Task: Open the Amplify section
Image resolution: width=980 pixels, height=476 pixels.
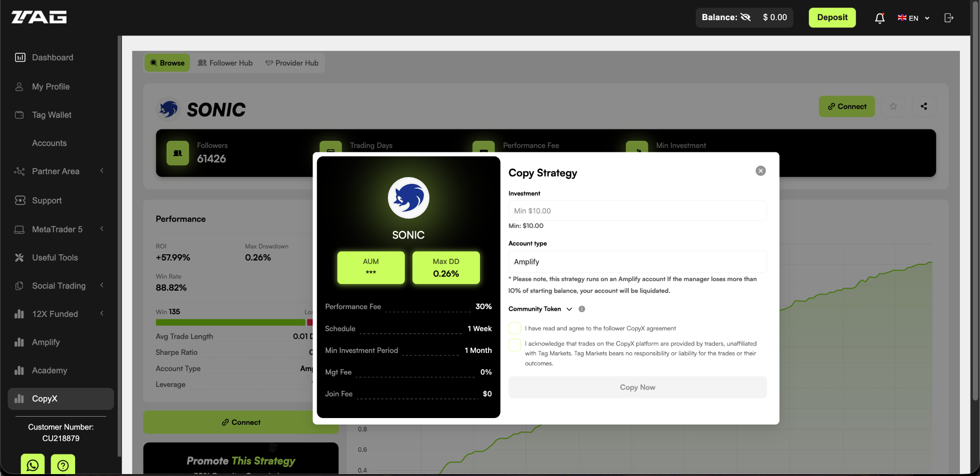Action: 45,342
